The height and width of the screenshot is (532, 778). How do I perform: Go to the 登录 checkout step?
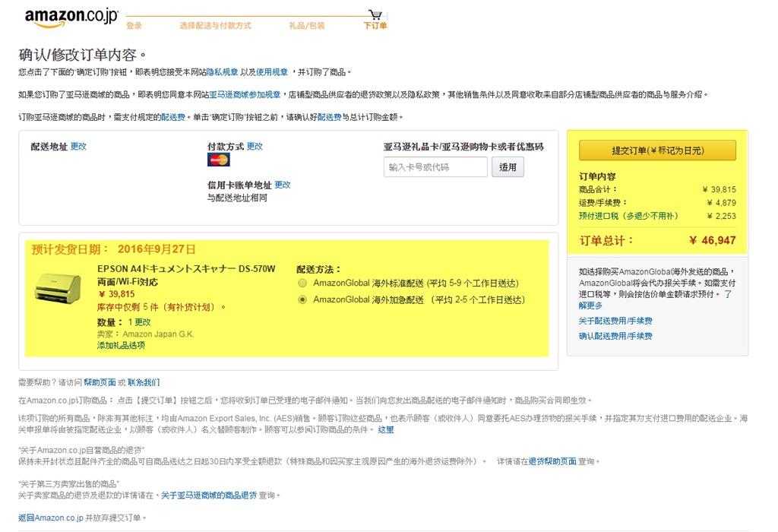134,26
